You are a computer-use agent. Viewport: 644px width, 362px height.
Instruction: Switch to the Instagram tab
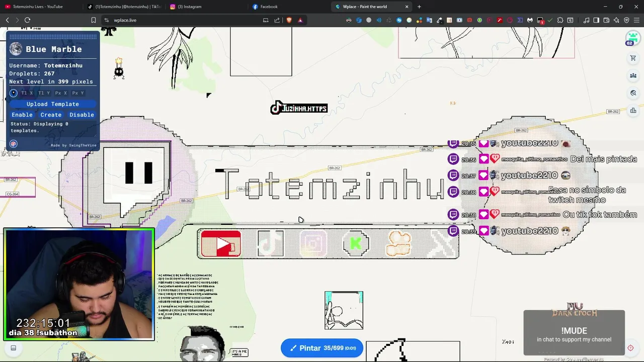(206, 7)
